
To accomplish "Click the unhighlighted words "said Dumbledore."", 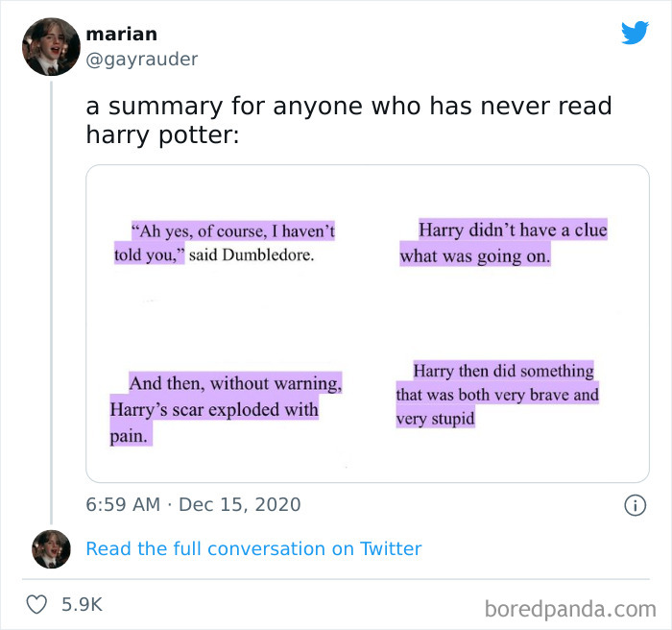I will [x=252, y=257].
